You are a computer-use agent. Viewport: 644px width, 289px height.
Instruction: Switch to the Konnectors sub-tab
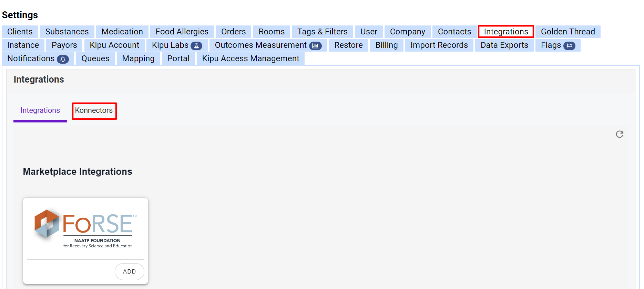click(x=94, y=110)
